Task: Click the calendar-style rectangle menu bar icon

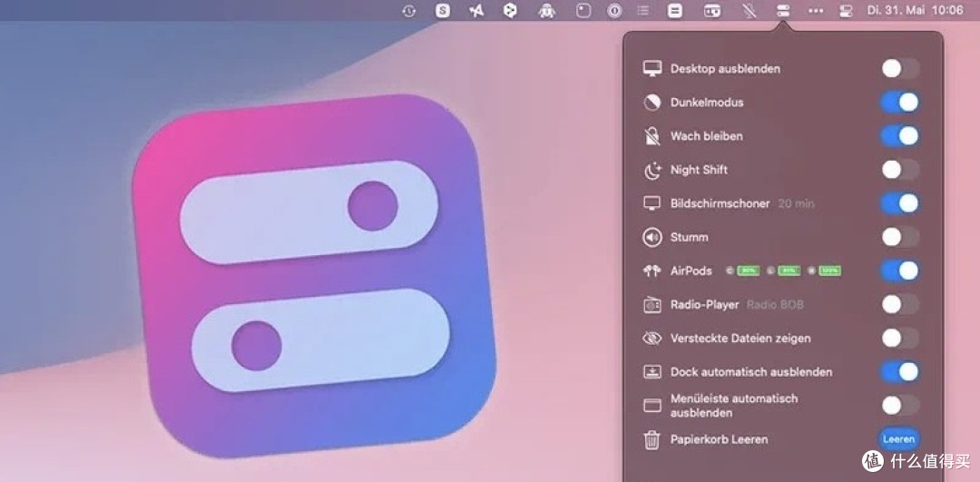Action: [x=712, y=11]
